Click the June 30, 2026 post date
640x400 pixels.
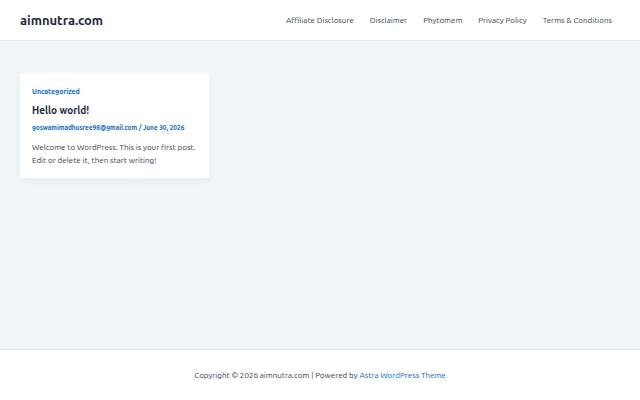(x=164, y=127)
